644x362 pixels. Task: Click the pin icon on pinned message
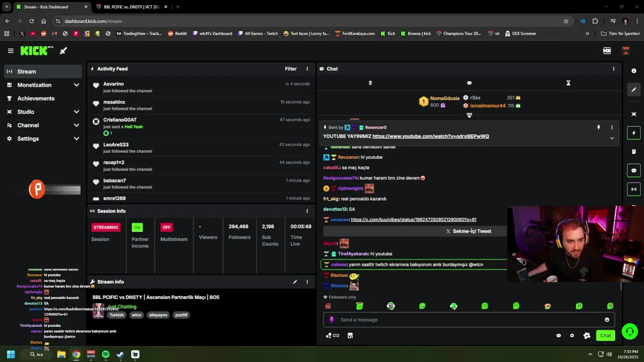(x=598, y=128)
